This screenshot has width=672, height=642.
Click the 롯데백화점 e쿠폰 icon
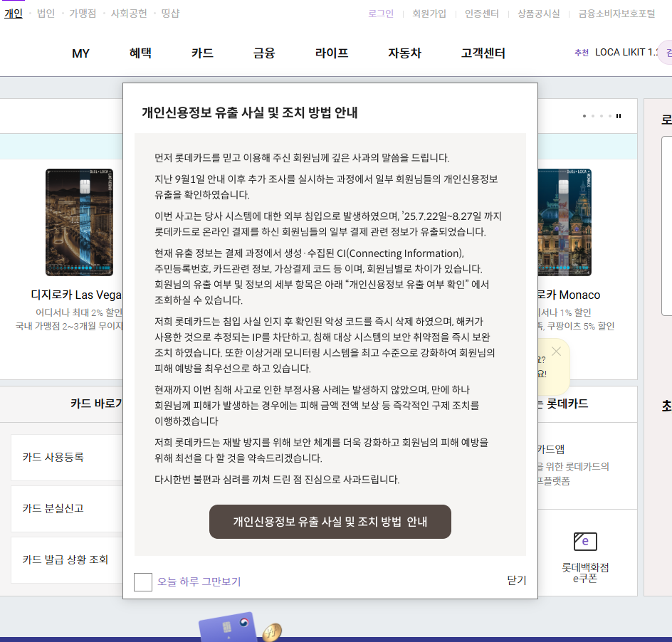[585, 541]
